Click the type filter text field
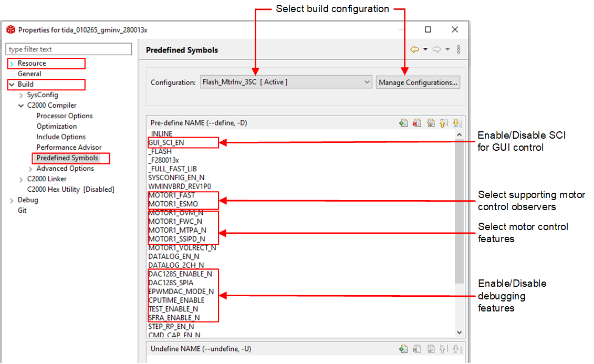Viewport: 594px width, 364px height. coord(69,49)
